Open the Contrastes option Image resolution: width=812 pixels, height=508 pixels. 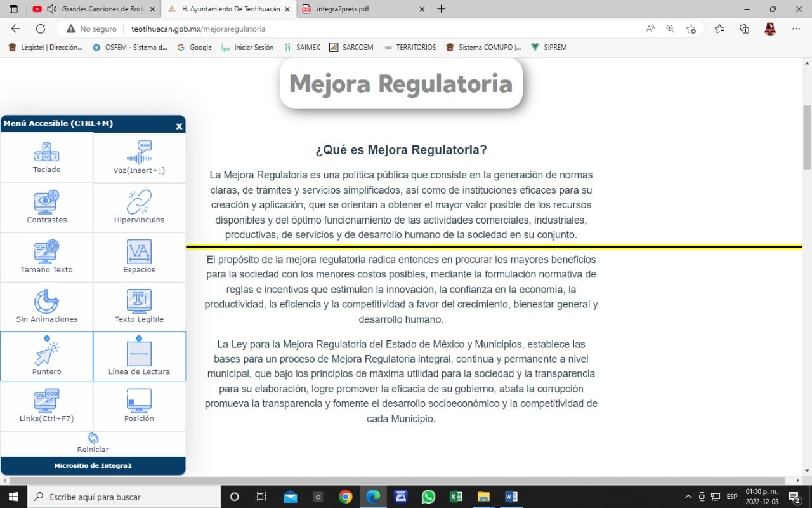click(47, 207)
